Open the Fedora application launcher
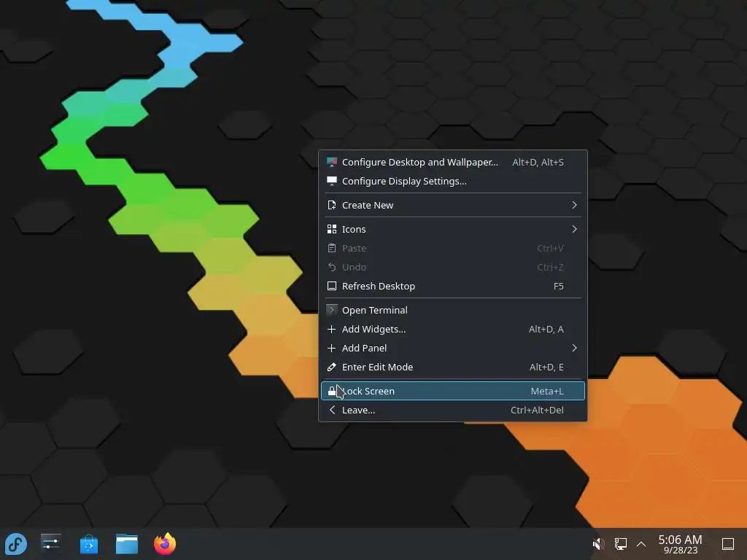The height and width of the screenshot is (560, 747). (x=16, y=544)
